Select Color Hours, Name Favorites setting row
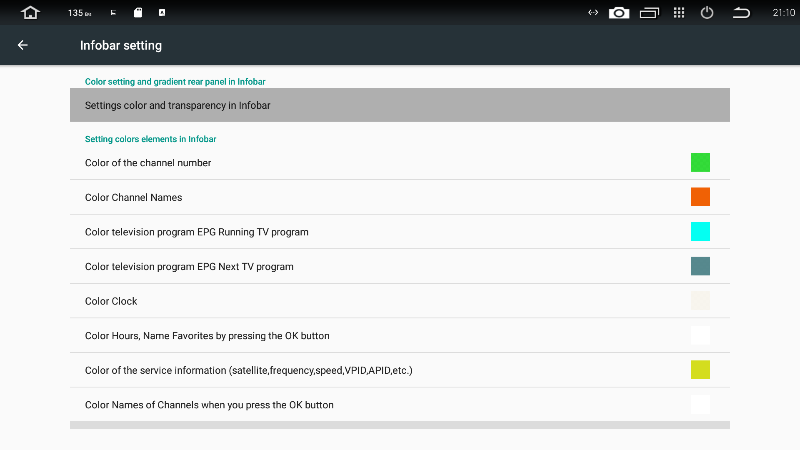Screen dimensions: 800x450 click(x=399, y=336)
